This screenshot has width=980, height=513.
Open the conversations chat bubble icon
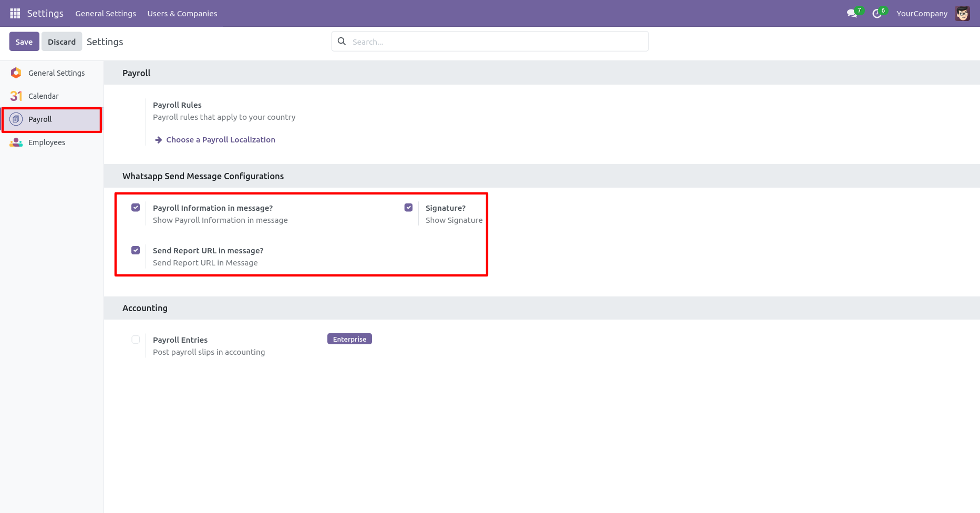852,14
